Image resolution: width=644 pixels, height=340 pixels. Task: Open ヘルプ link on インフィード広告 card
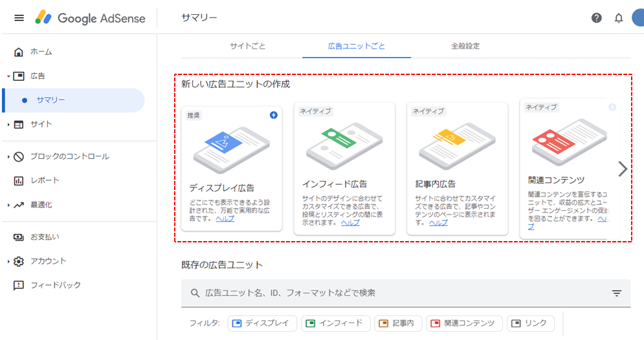pos(350,223)
